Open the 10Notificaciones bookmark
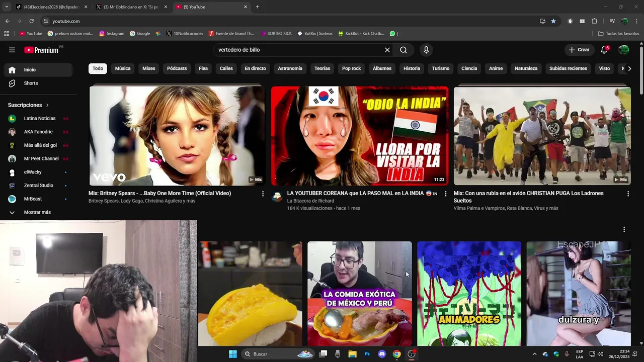 (185, 34)
